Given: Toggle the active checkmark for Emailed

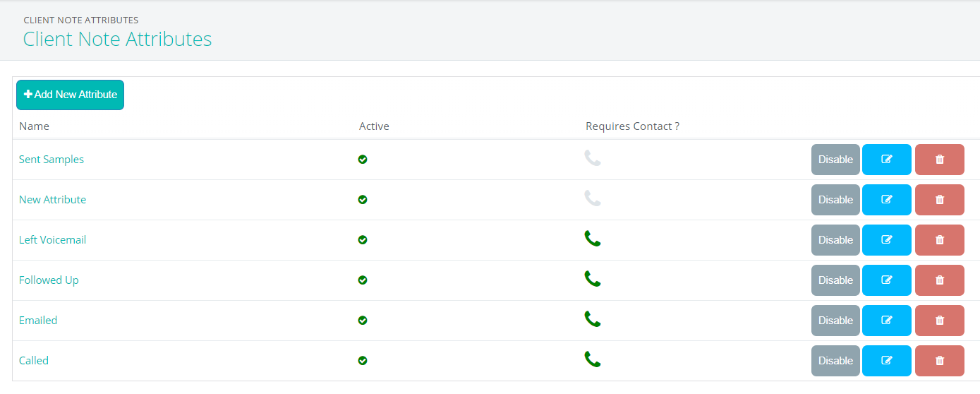Looking at the screenshot, I should click(x=363, y=321).
